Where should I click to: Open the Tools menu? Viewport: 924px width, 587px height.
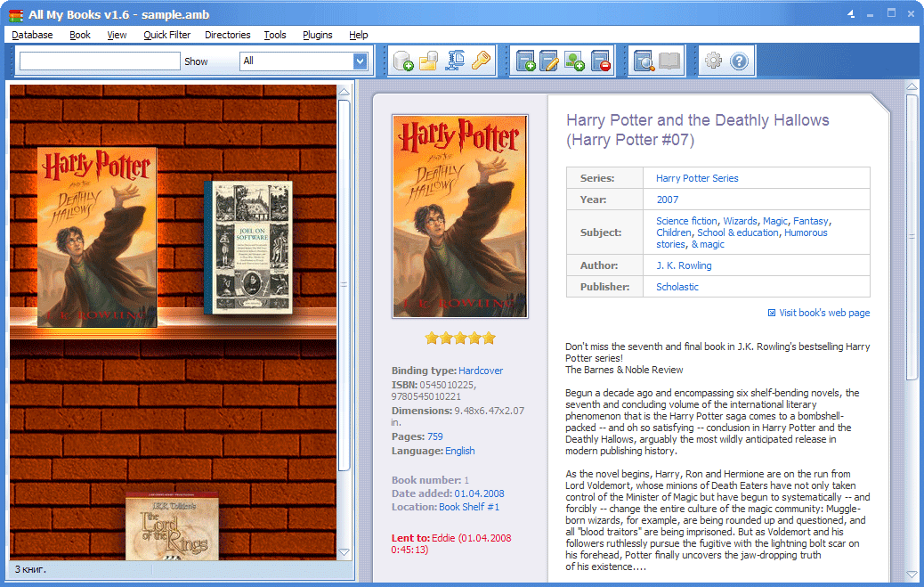point(274,35)
